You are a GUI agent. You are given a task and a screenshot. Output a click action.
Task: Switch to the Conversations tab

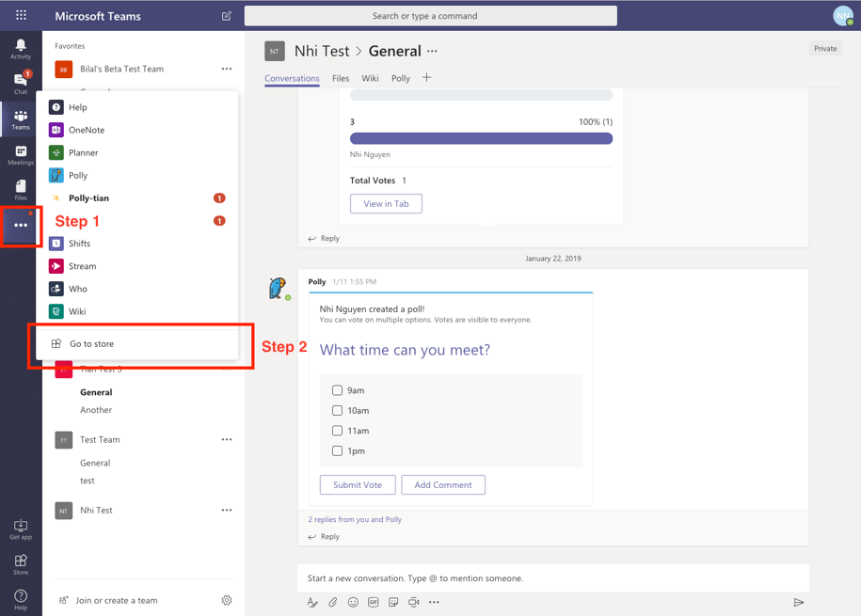pyautogui.click(x=292, y=78)
